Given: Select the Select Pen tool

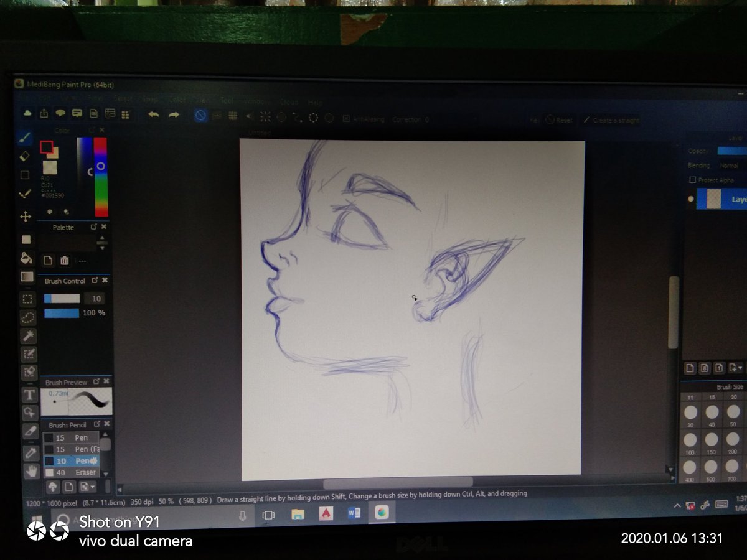Looking at the screenshot, I should [29, 354].
